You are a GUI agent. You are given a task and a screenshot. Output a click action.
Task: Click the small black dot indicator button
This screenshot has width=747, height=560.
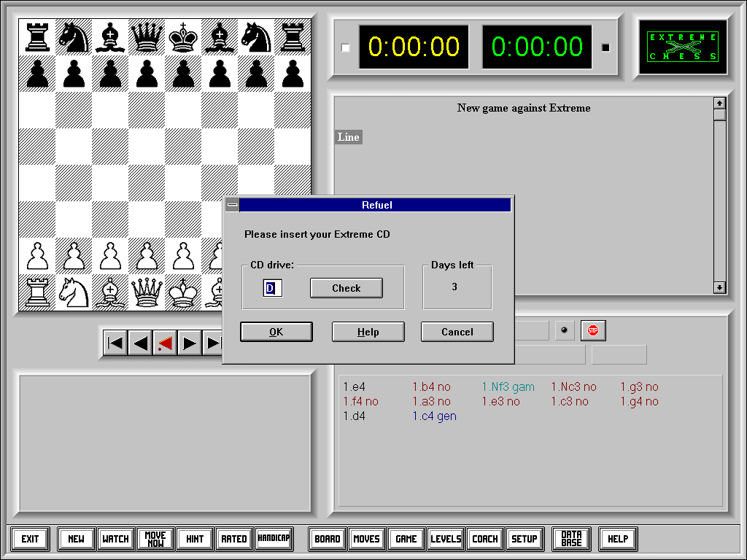[565, 330]
